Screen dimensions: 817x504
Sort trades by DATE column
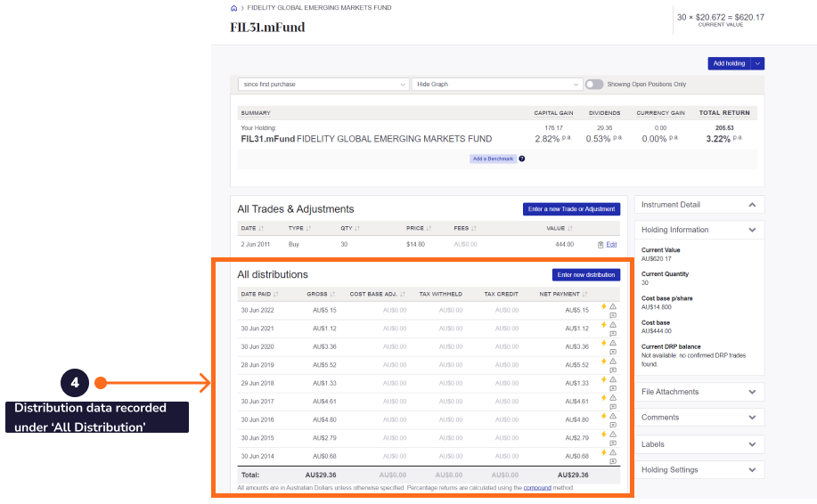pos(252,228)
